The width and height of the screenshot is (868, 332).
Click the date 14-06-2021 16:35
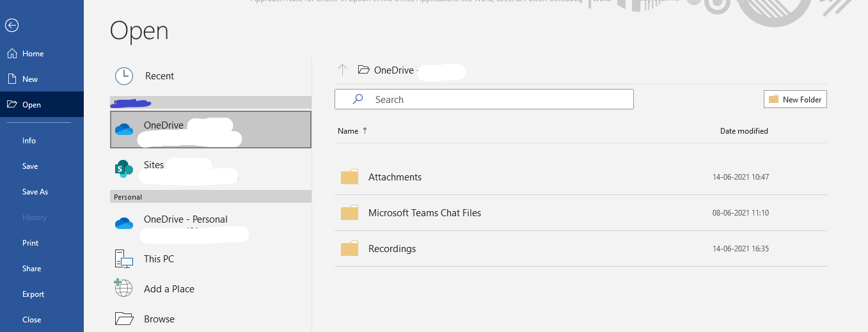click(742, 249)
